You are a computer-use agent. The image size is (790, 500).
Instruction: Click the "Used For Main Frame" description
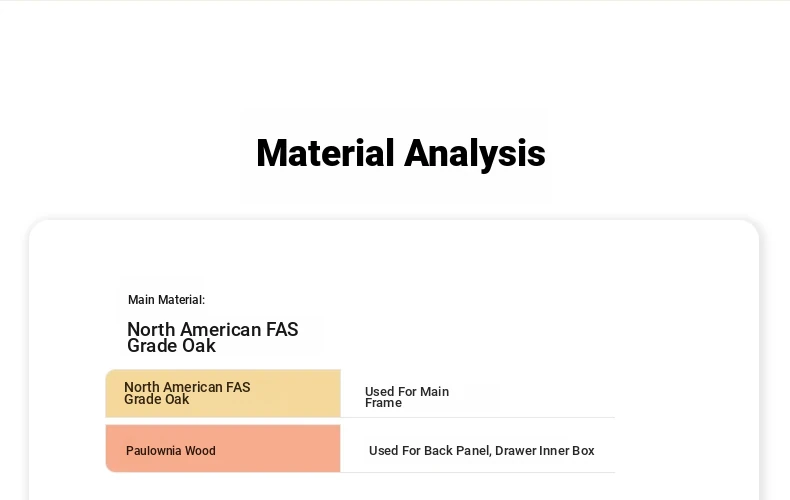407,397
